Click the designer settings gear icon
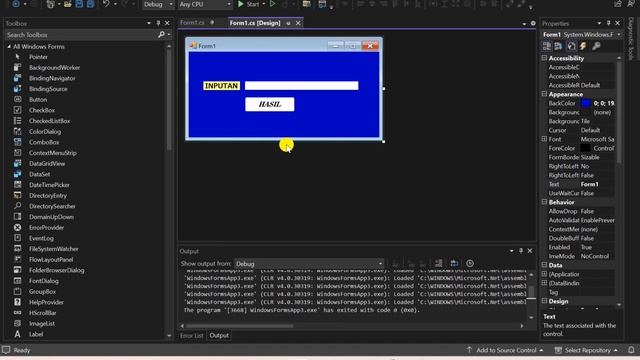 point(533,23)
